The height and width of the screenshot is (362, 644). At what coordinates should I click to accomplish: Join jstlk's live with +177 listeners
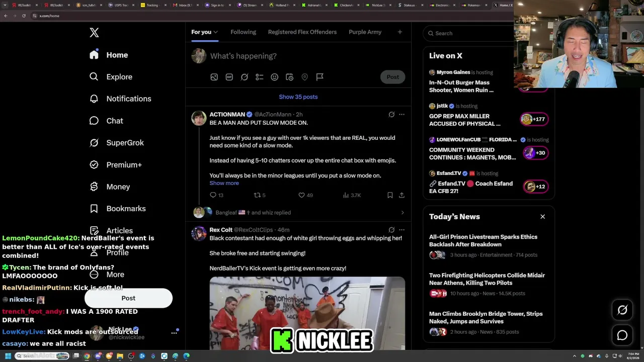[x=534, y=119]
